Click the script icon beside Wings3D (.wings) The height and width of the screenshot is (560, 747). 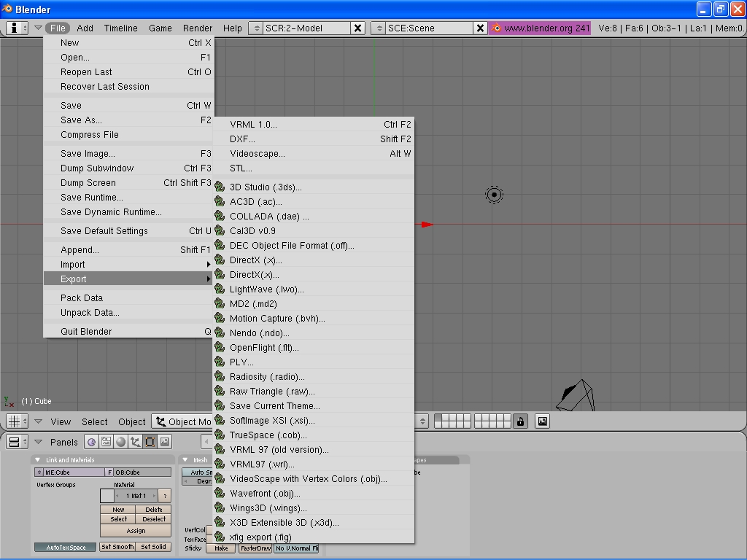point(220,507)
